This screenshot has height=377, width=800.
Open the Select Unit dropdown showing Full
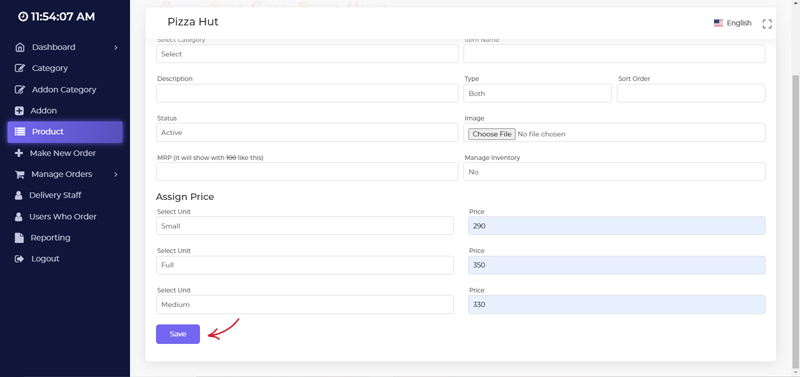pos(305,265)
